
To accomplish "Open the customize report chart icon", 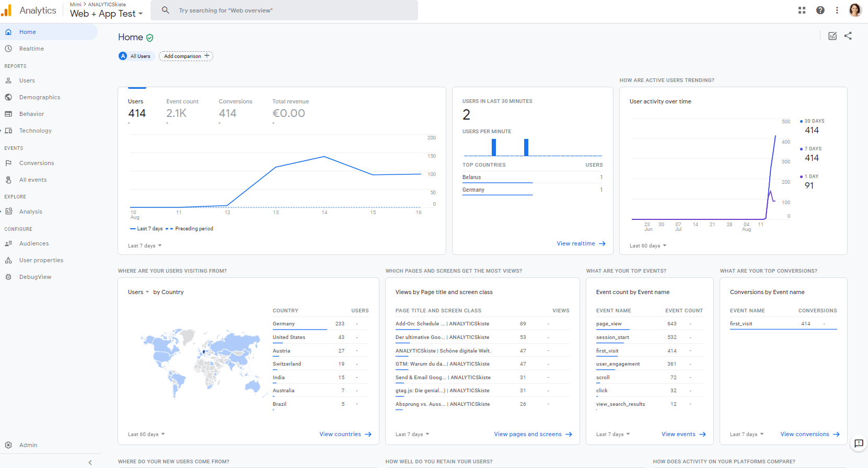I will click(832, 36).
